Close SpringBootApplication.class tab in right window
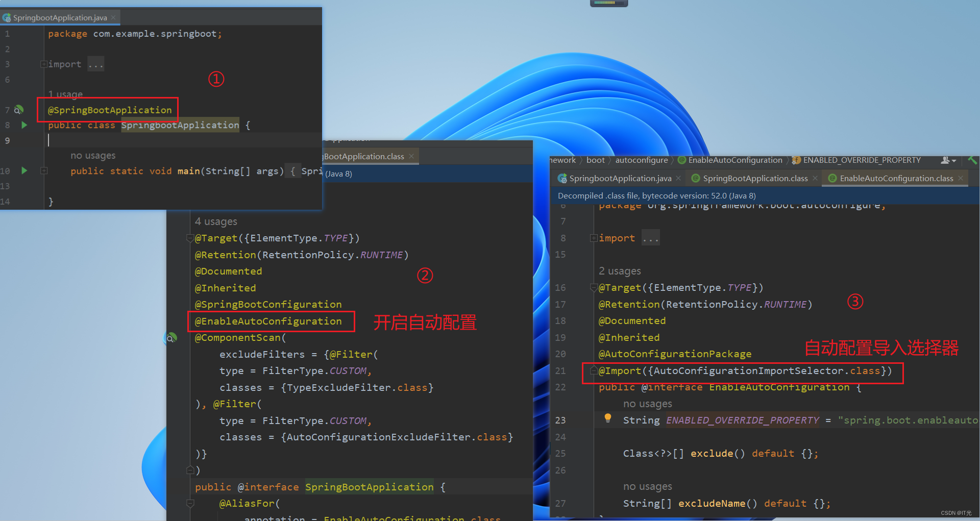The width and height of the screenshot is (980, 521). (815, 178)
